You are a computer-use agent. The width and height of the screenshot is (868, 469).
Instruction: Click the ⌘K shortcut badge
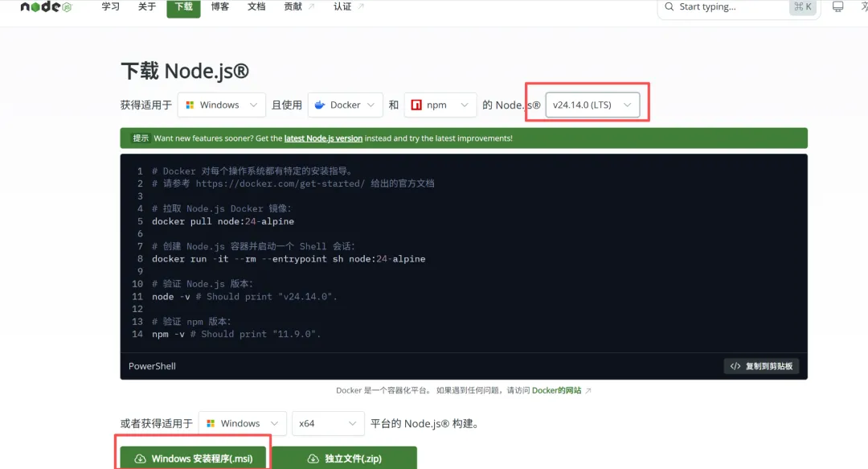(803, 6)
